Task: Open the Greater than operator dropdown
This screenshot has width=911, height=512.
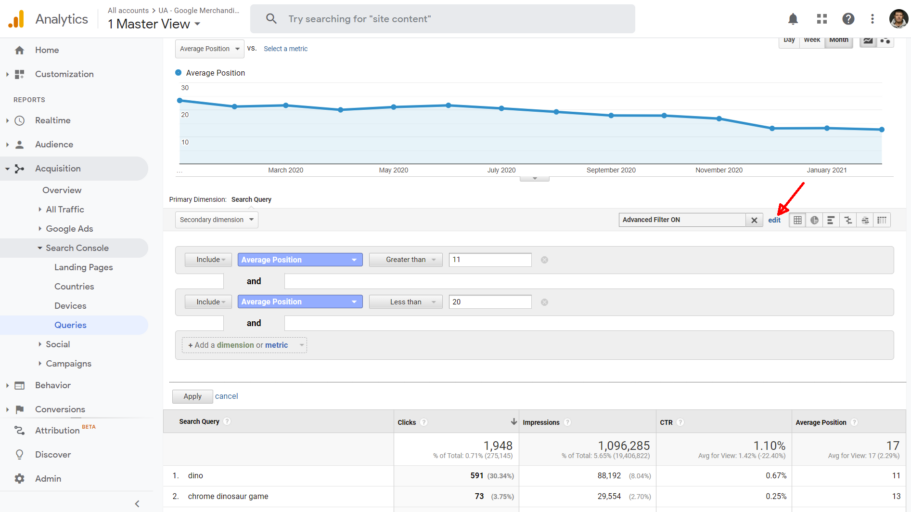Action: tap(406, 260)
